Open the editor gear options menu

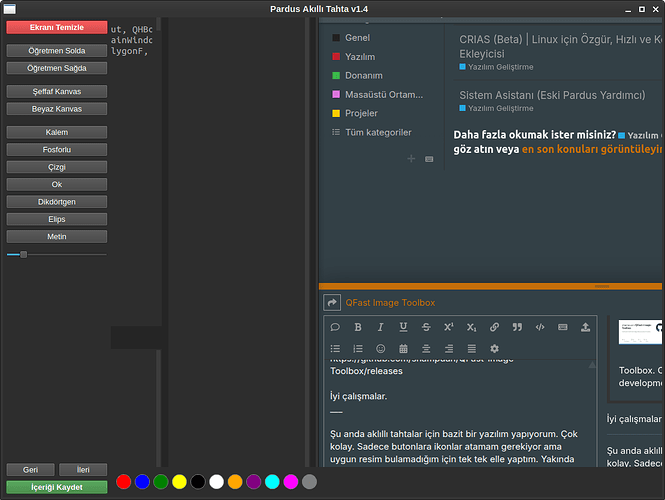(494, 348)
